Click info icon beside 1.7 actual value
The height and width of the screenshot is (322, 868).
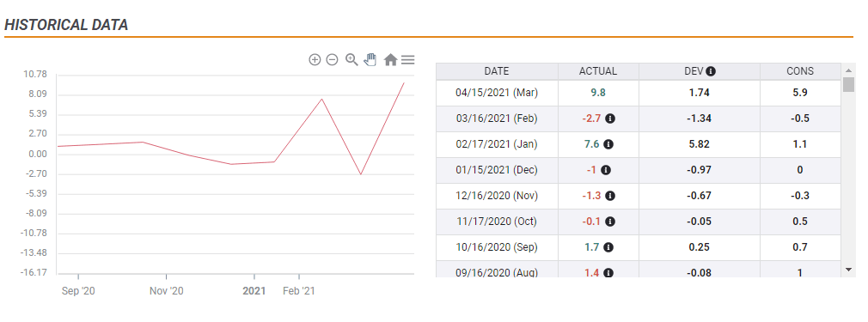(608, 247)
